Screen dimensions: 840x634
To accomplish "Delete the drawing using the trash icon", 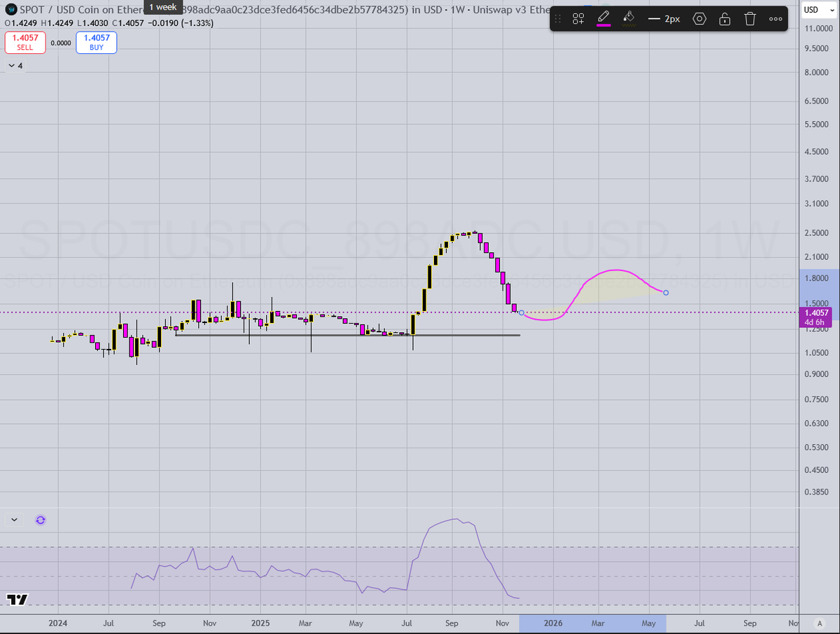I will click(x=750, y=19).
